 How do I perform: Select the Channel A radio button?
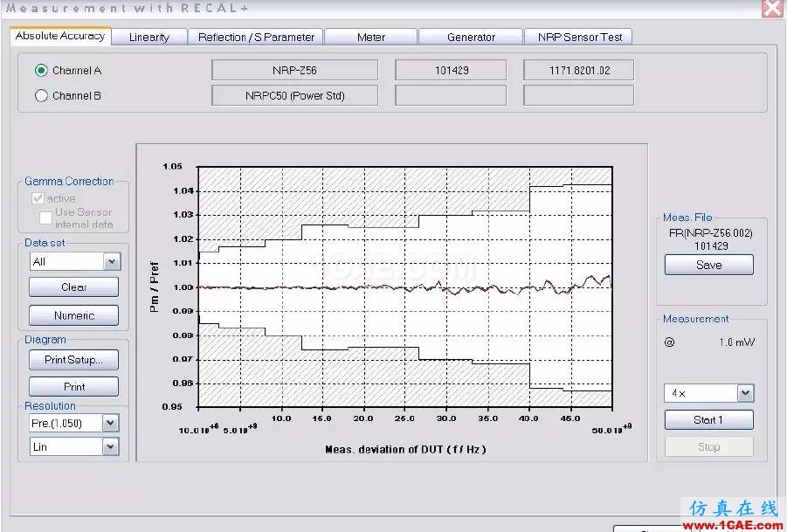click(41, 71)
